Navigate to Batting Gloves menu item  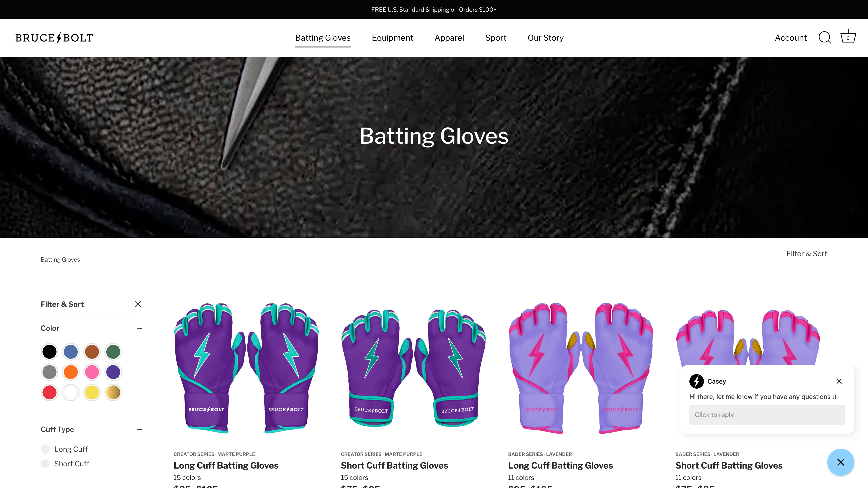[323, 38]
